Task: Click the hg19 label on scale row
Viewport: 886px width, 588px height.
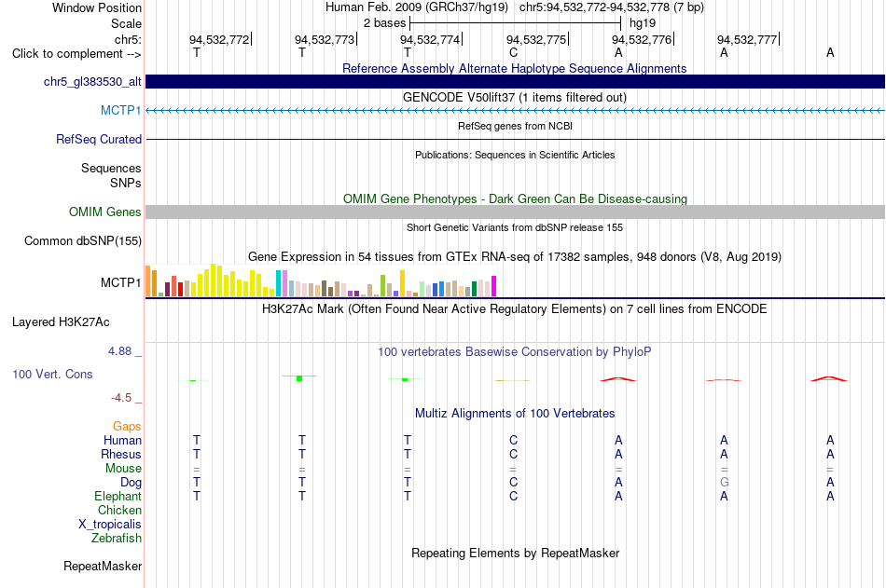Action: tap(643, 23)
